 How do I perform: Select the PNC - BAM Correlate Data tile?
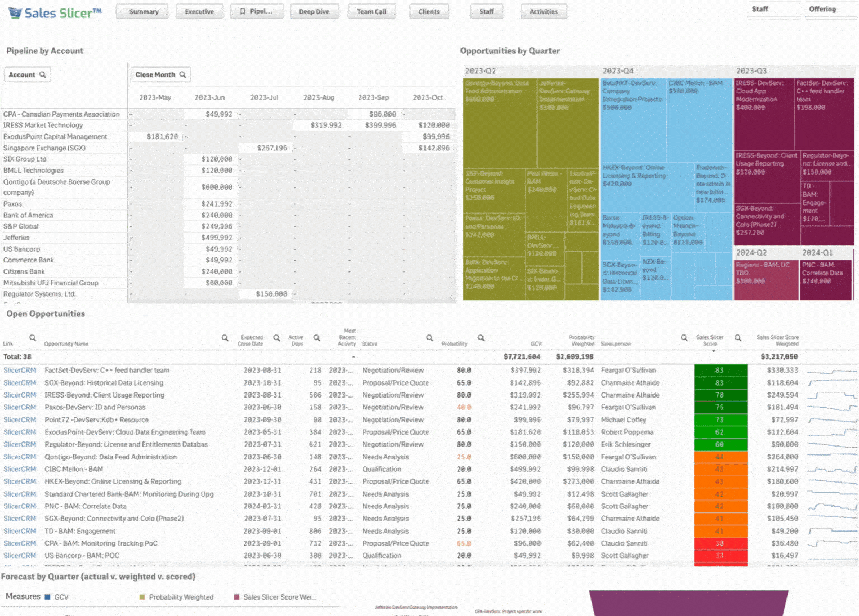click(826, 280)
